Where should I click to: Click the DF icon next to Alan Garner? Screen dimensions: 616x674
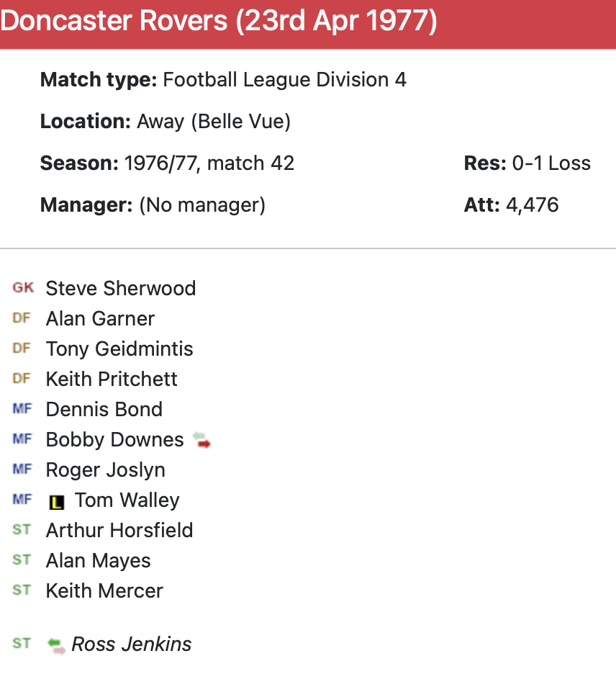[22, 318]
